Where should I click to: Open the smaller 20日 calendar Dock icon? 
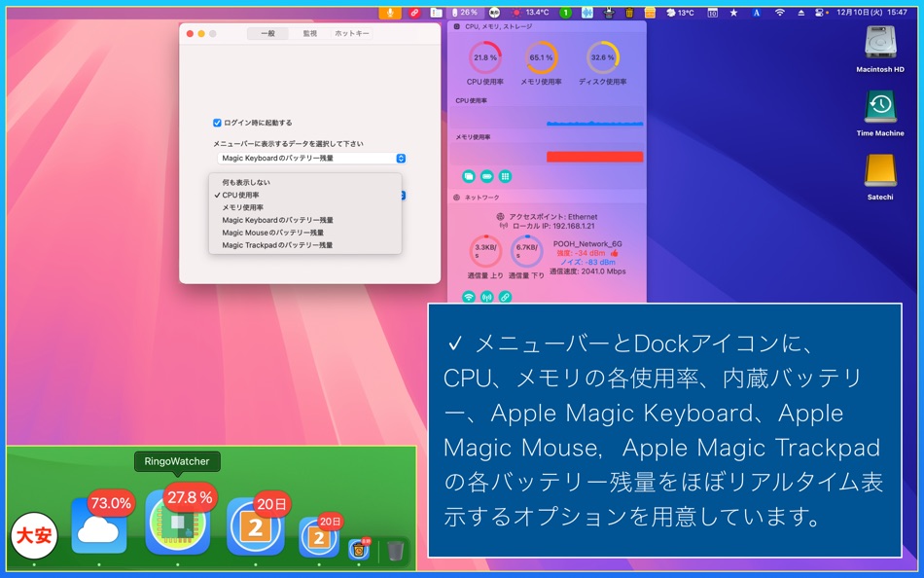(319, 537)
